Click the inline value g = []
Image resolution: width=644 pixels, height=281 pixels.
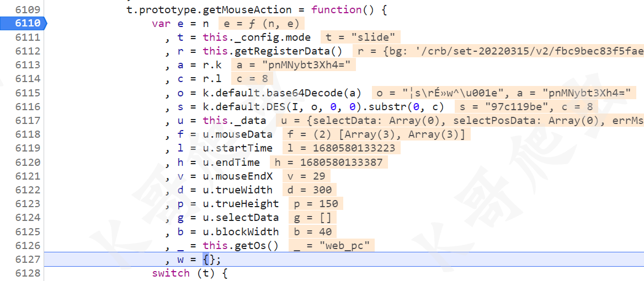[313, 218]
